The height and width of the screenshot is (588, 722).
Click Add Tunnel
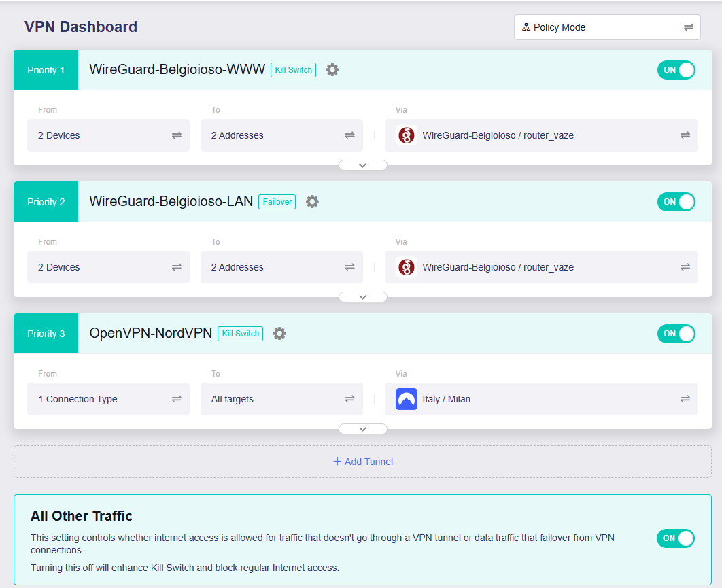[x=362, y=462]
